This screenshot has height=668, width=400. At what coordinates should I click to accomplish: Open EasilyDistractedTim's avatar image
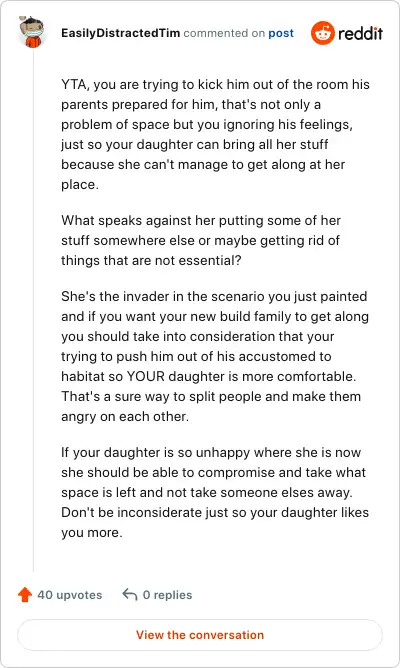(x=31, y=32)
